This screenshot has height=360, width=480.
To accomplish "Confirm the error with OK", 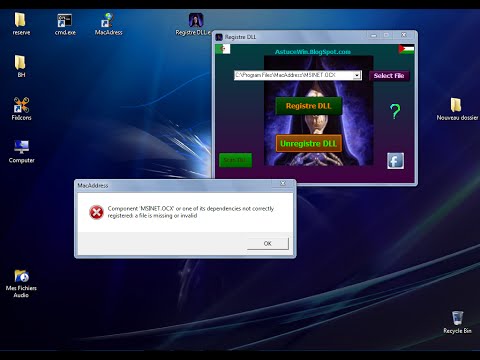I will [x=268, y=244].
